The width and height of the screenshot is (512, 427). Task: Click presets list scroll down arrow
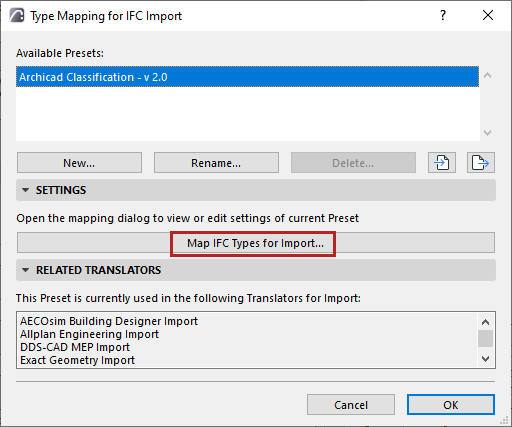pos(487,133)
